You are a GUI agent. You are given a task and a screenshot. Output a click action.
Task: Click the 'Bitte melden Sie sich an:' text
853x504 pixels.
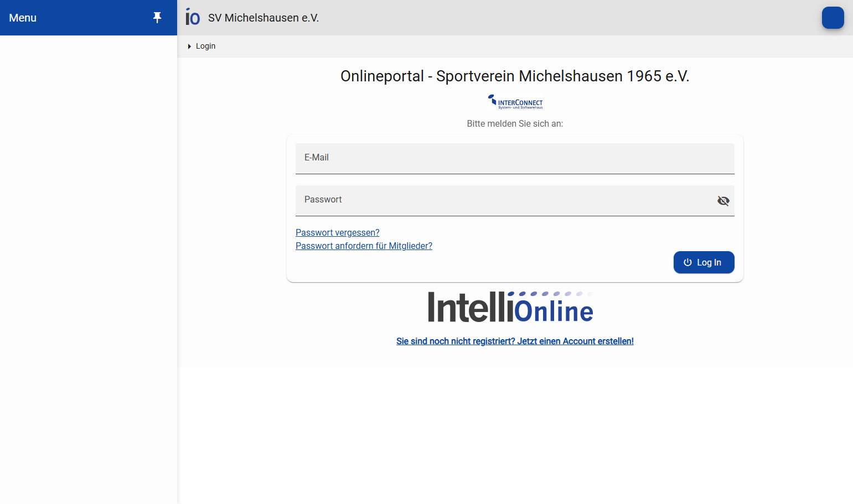pos(515,123)
